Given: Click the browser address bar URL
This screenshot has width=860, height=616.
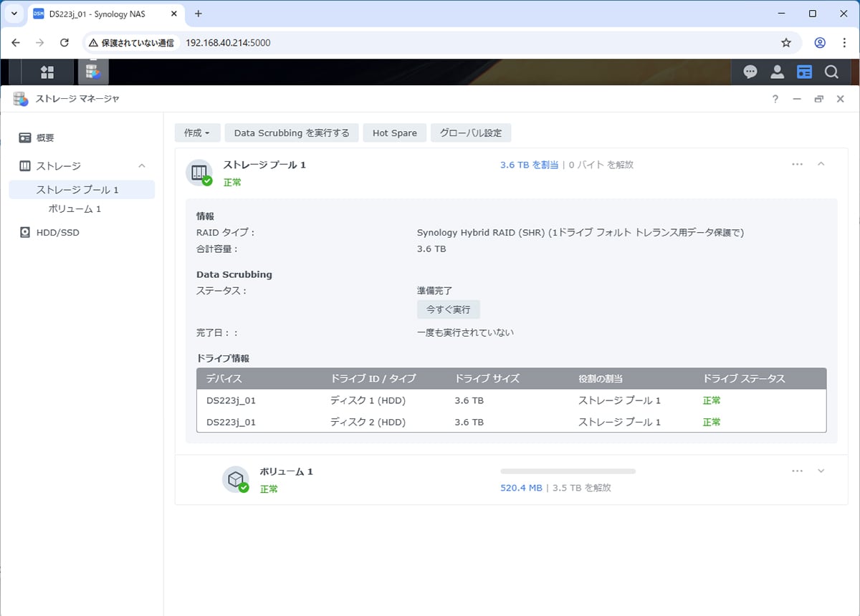Looking at the screenshot, I should point(228,42).
